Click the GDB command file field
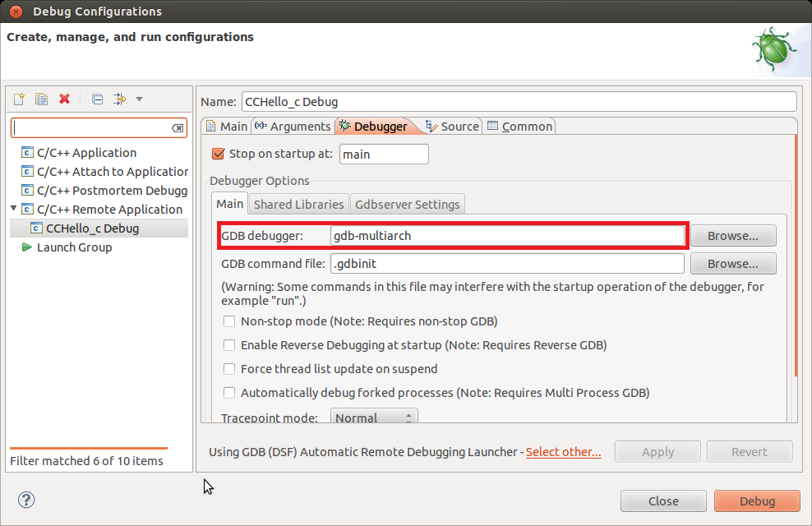 [x=507, y=264]
